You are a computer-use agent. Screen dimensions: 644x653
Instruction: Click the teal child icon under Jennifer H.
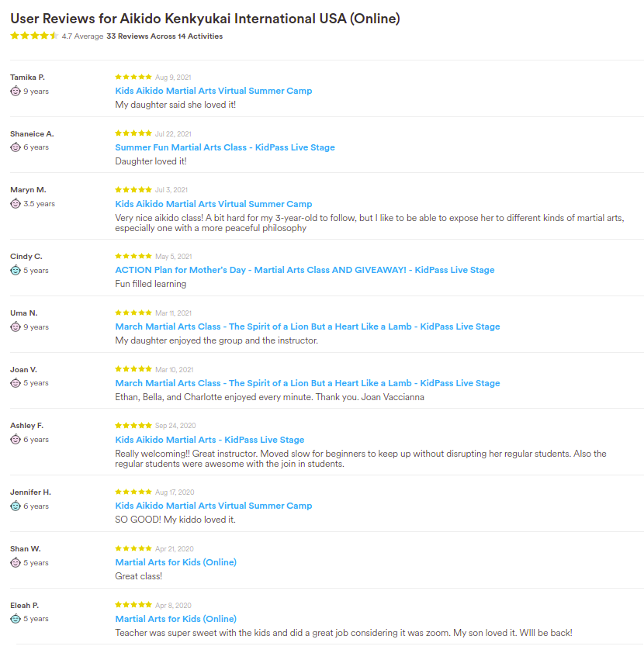tap(16, 506)
